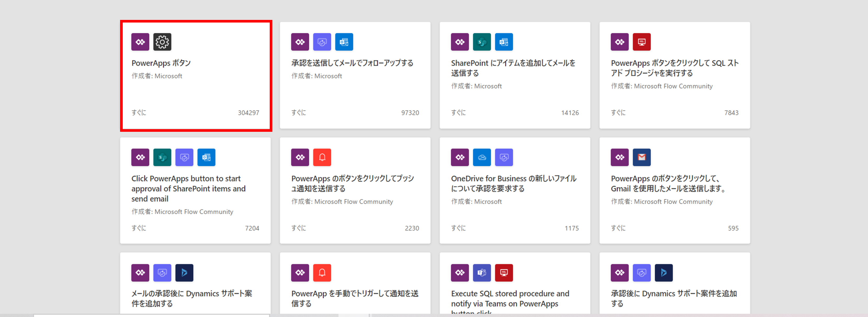Image resolution: width=868 pixels, height=317 pixels.
Task: Click PowerApps icon on PowerApps ボタン card
Action: click(140, 42)
